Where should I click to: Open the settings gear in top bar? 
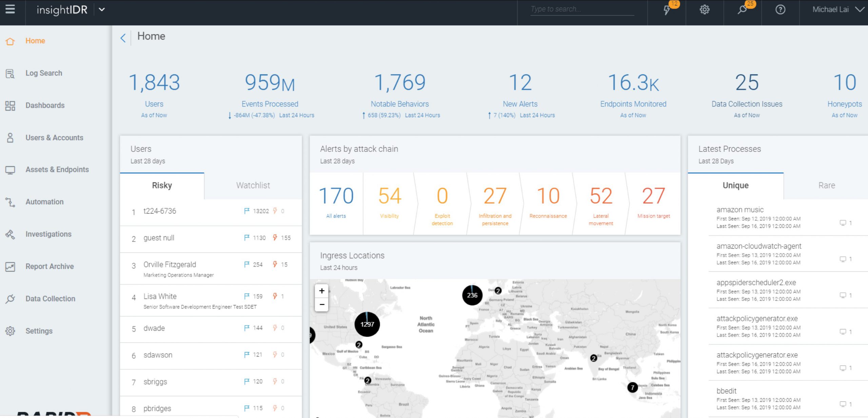pyautogui.click(x=705, y=10)
